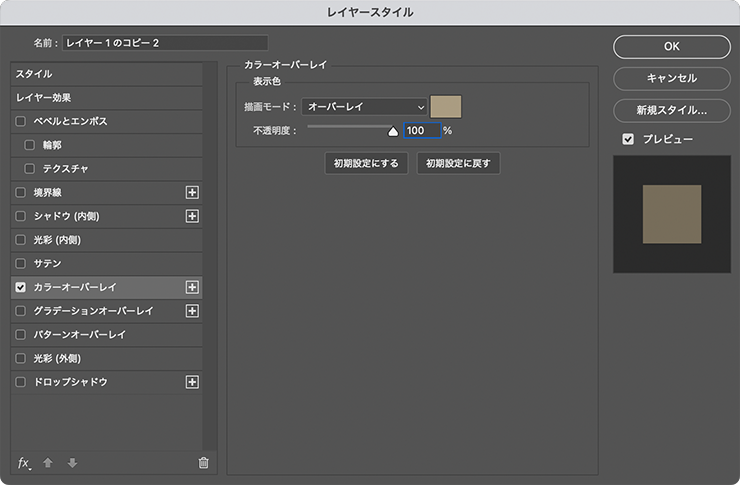
Task: Click the trash delete effect icon
Action: tap(204, 463)
